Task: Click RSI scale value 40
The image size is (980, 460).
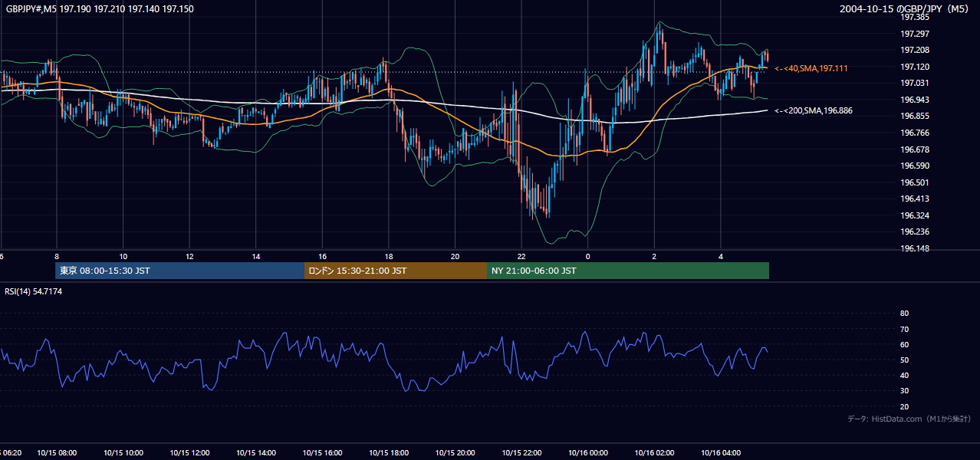Action: [905, 375]
